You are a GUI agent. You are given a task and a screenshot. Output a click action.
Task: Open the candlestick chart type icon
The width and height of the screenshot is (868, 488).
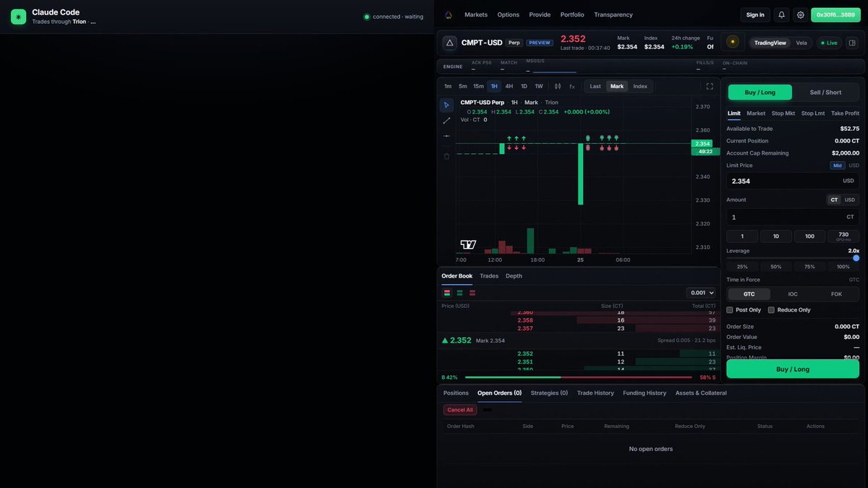pos(557,86)
